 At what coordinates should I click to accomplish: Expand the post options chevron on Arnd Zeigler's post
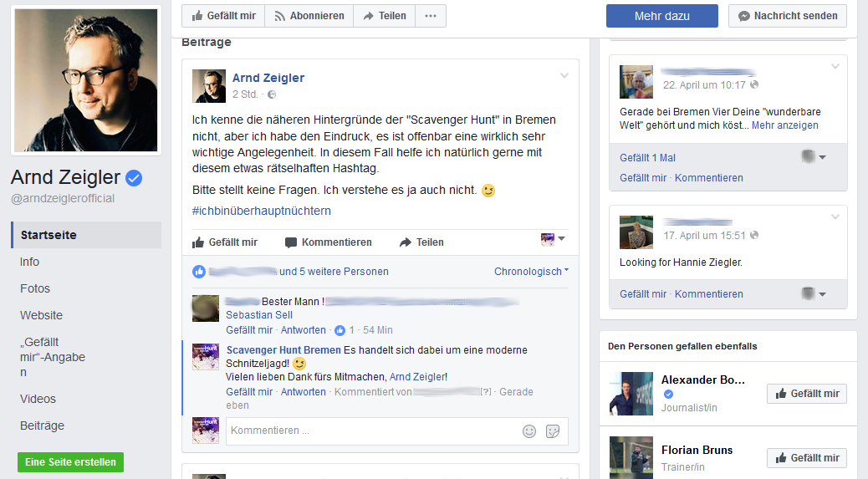click(x=564, y=76)
